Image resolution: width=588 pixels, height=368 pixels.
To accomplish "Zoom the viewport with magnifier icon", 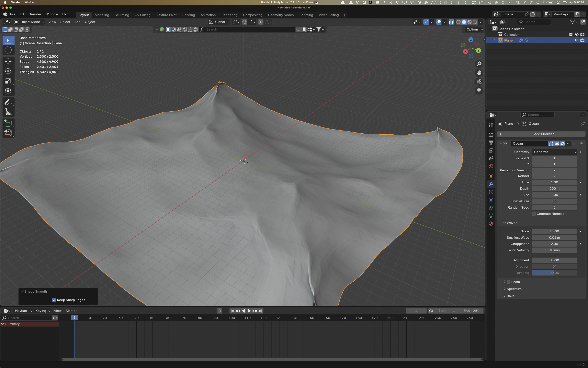I will click(x=479, y=64).
